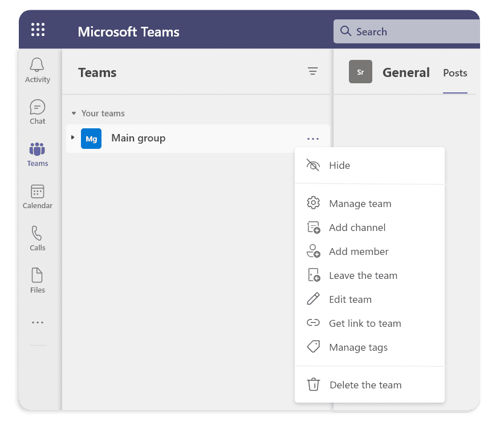
Task: Switch to the Posts tab
Action: pyautogui.click(x=455, y=73)
